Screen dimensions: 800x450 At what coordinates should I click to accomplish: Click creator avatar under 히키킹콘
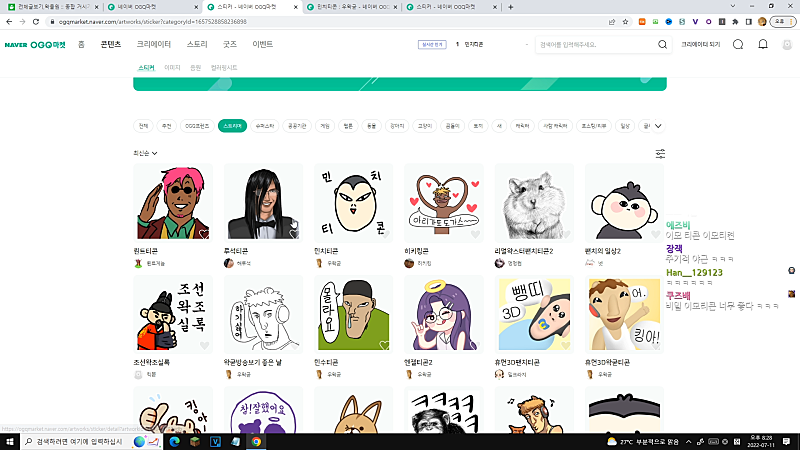pyautogui.click(x=409, y=263)
